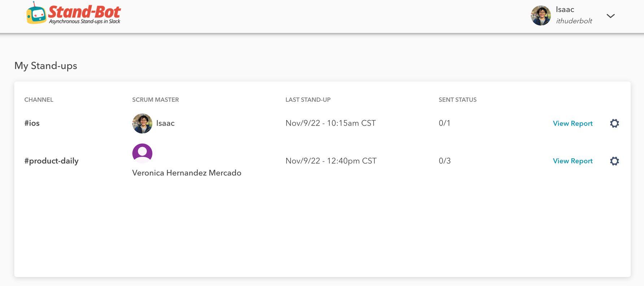Click the 0/3 sent status value
Screen dimensions: 644x286
tap(445, 161)
